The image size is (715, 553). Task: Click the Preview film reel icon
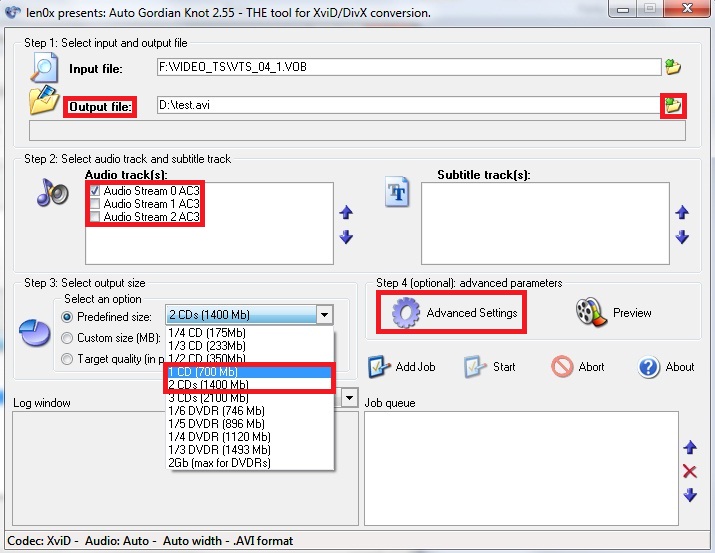click(591, 313)
